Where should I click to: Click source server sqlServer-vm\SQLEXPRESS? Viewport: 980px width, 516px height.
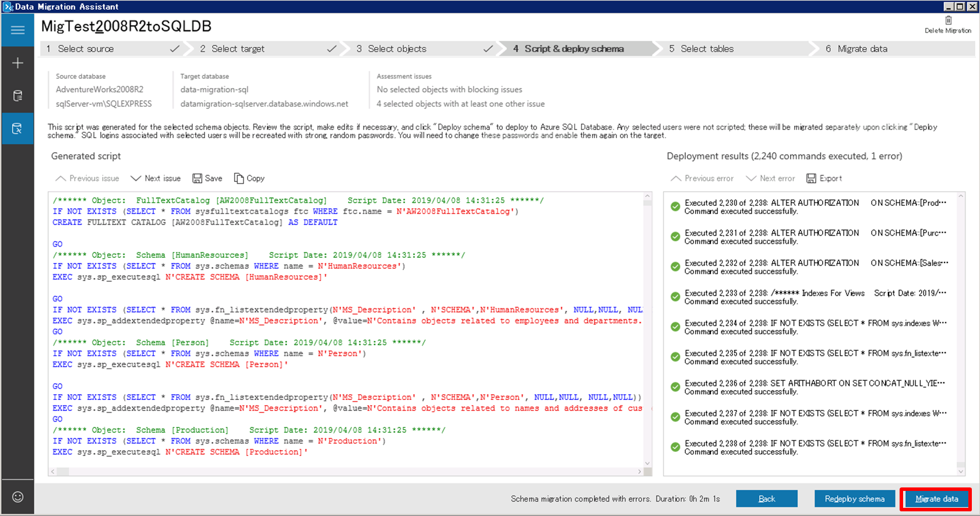104,104
